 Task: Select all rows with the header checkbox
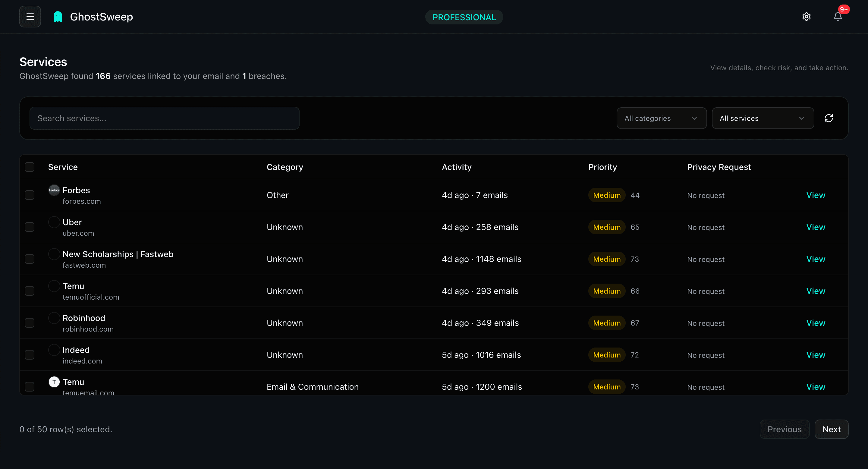pos(30,167)
